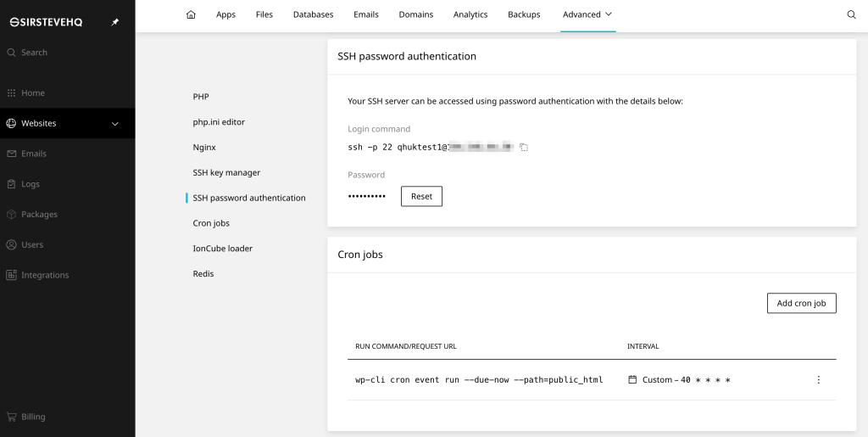View the Analytics tab
The image size is (868, 437).
470,14
